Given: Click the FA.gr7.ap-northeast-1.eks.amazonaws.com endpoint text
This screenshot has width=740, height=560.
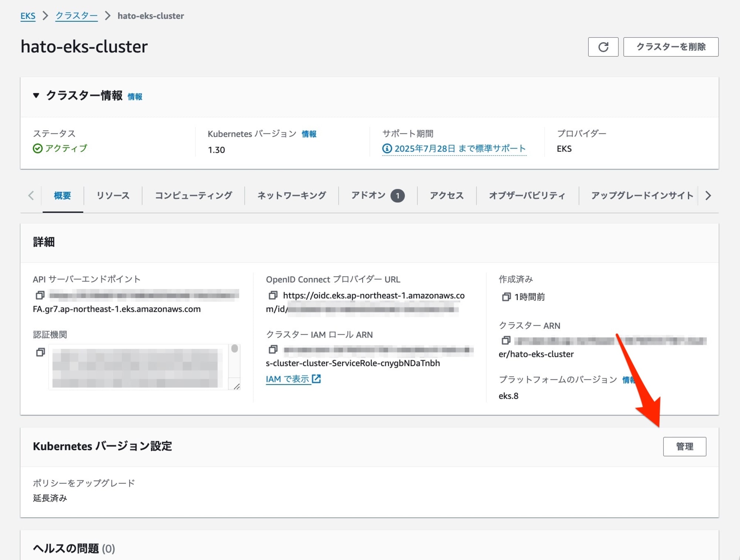Looking at the screenshot, I should click(117, 309).
